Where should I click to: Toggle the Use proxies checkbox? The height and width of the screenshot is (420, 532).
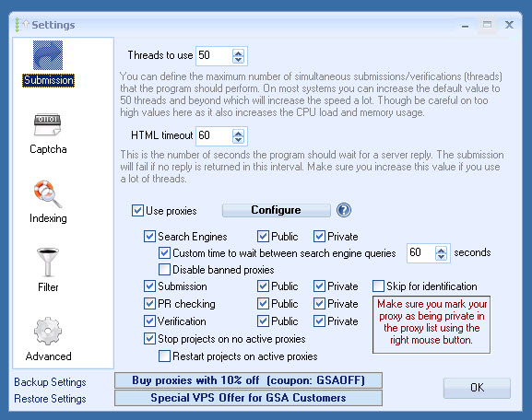tap(137, 211)
